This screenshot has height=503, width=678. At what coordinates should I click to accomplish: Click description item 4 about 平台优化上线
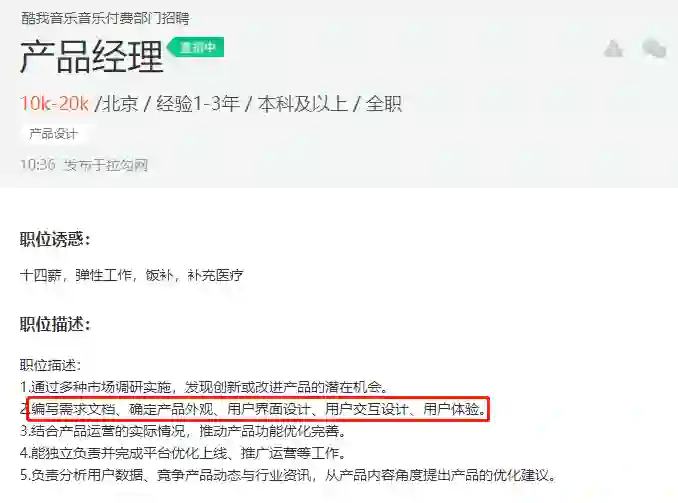(x=183, y=453)
